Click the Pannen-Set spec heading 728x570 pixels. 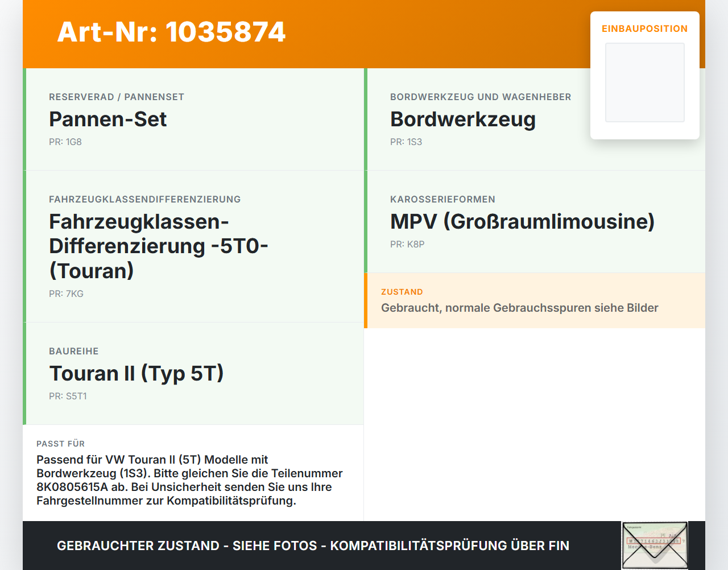(108, 119)
